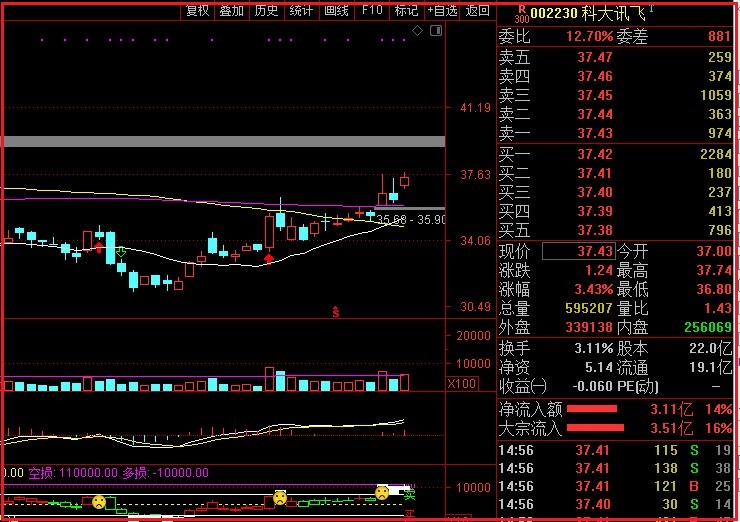This screenshot has height=522, width=740.
Task: Click the diamond marker icon above the chart
Action: [418, 31]
